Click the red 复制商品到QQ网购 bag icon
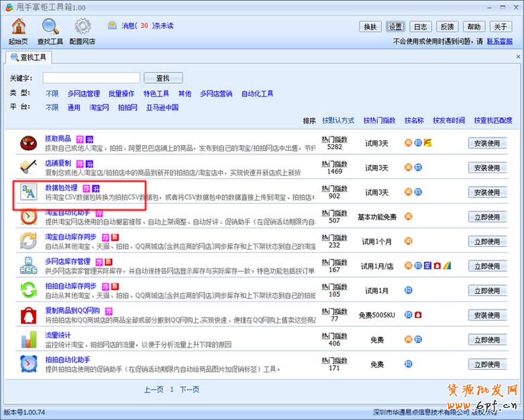Image resolution: width=524 pixels, height=420 pixels. point(28,315)
